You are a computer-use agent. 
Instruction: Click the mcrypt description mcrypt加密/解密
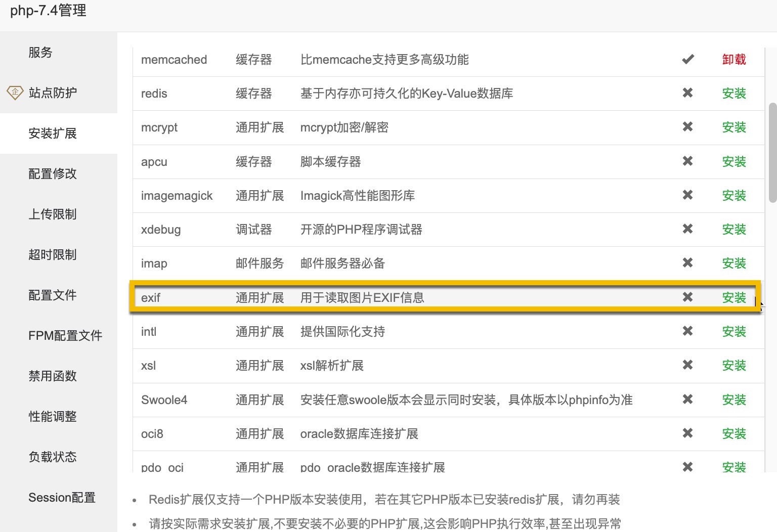pos(344,127)
